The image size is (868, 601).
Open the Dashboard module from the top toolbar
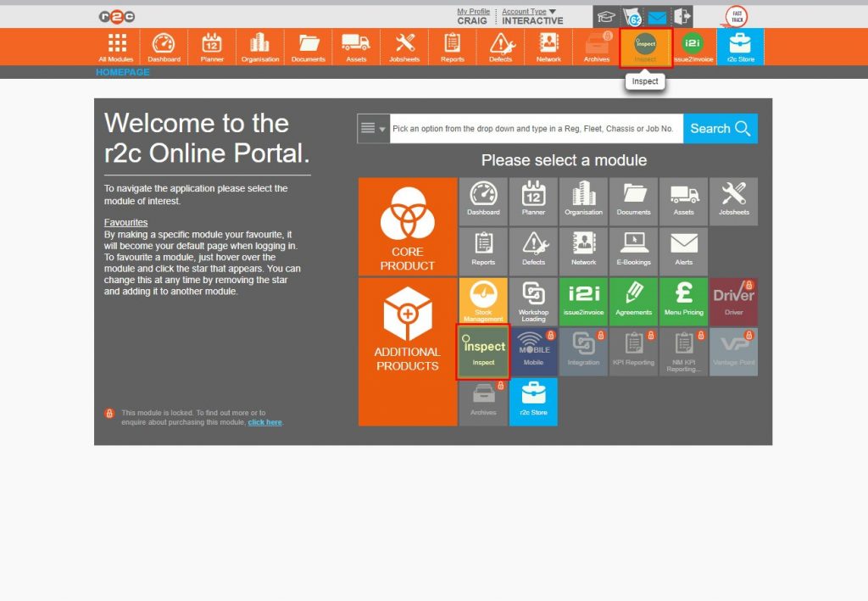164,47
